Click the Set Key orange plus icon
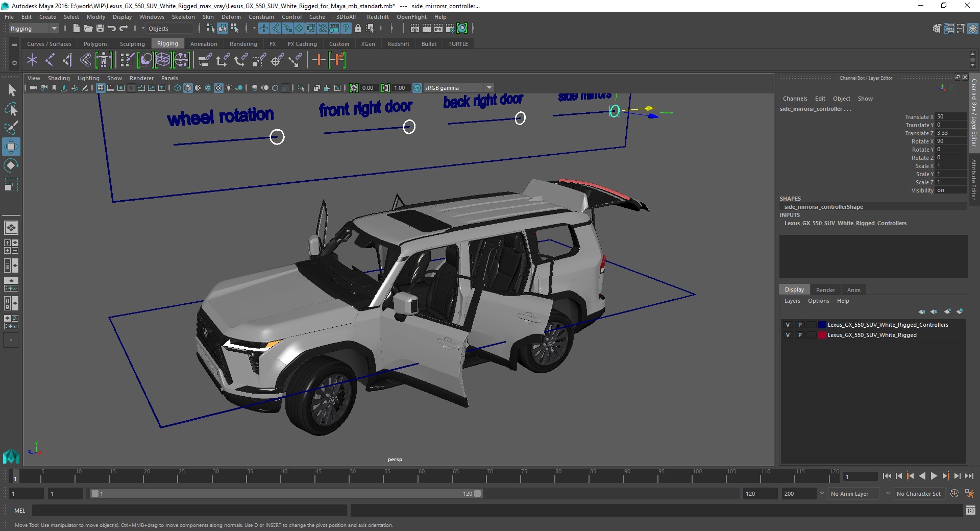This screenshot has width=980, height=531. (318, 60)
